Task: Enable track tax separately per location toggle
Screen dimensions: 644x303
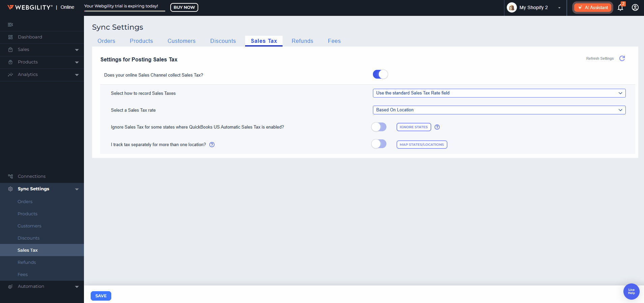Action: (379, 144)
